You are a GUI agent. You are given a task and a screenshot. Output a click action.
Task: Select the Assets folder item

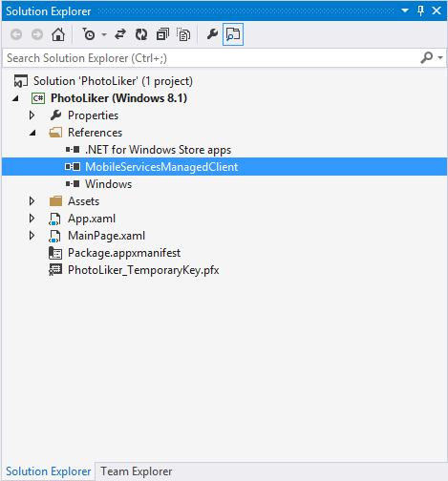(x=83, y=201)
